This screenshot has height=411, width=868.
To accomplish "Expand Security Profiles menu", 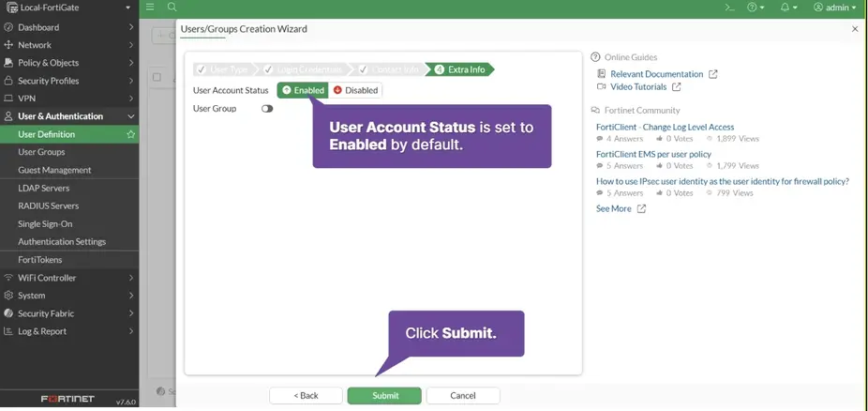I will pyautogui.click(x=69, y=81).
